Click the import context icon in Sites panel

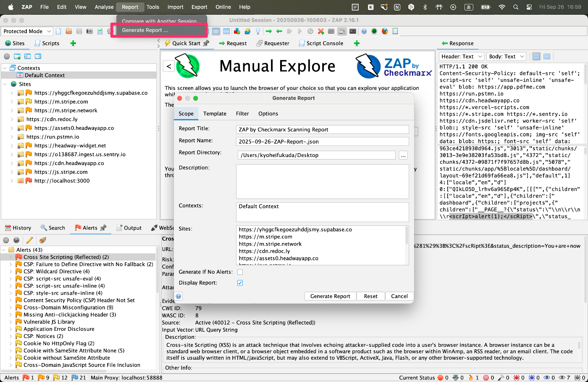click(x=27, y=56)
